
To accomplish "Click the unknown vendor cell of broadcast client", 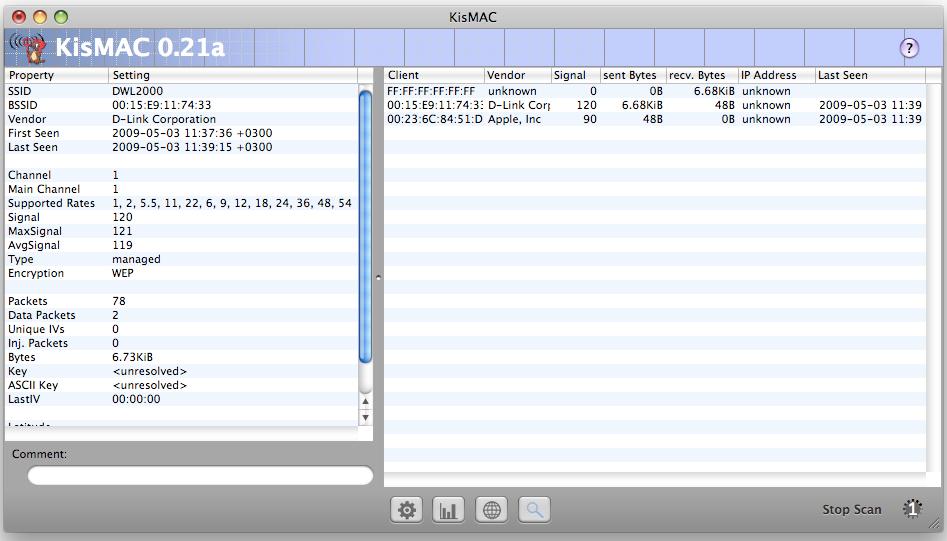I will point(512,91).
